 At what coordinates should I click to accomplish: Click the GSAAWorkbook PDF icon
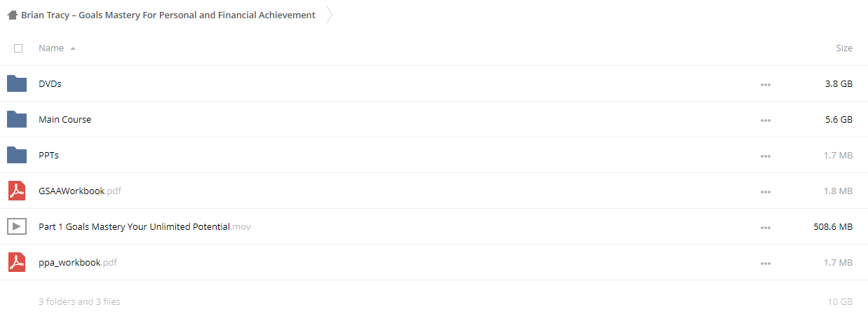[x=17, y=191]
